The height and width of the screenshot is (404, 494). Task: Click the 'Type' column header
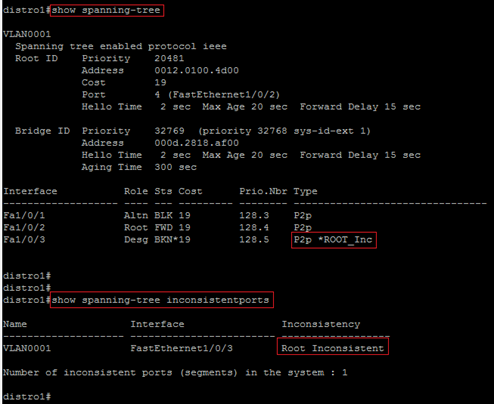pos(305,192)
